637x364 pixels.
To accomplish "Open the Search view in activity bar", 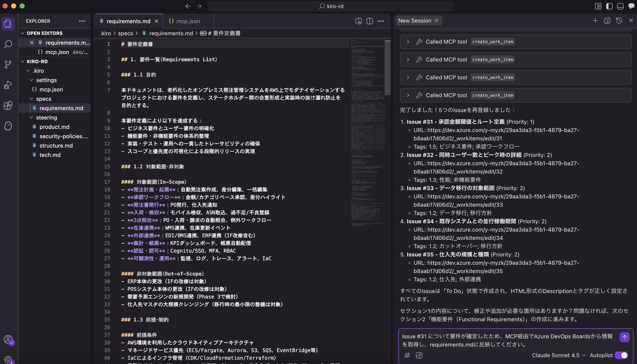I will pyautogui.click(x=8, y=44).
